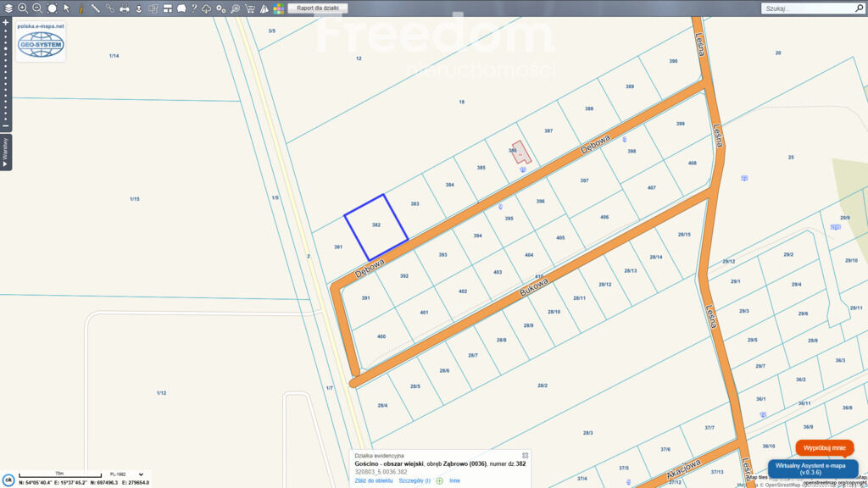Click the zoom in magnifier icon
The height and width of the screenshot is (488, 868).
23,8
